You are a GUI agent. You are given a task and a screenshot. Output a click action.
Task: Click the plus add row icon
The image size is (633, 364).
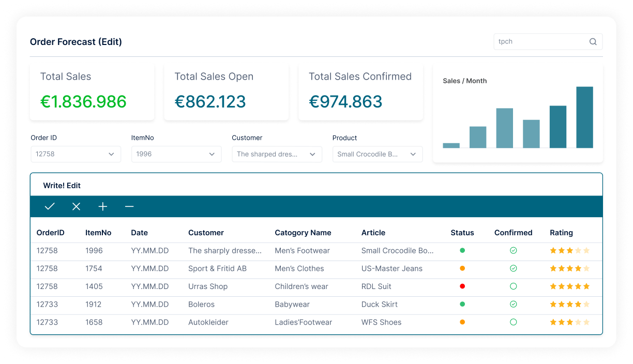[103, 207]
